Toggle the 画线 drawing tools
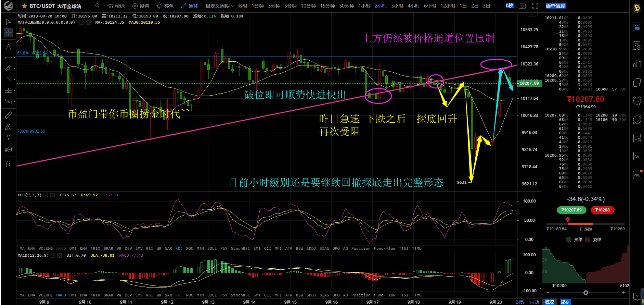 coord(190,6)
